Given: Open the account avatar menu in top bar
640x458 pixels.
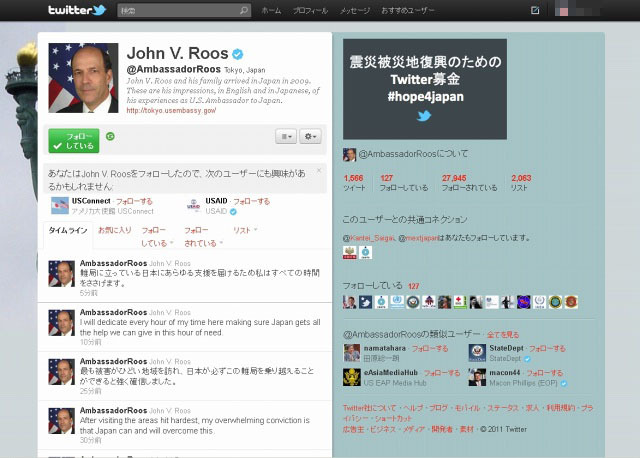Looking at the screenshot, I should pos(577,10).
